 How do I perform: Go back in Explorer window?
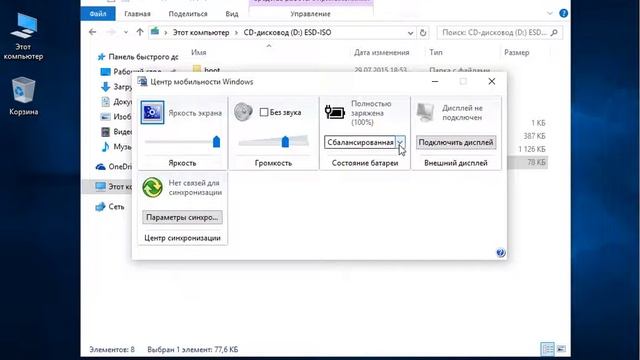click(x=93, y=32)
